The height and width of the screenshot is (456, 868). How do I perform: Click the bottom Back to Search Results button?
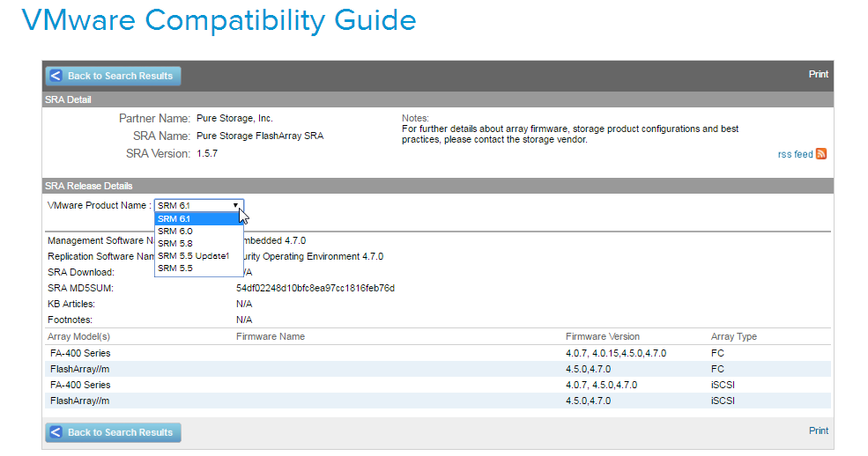(113, 432)
